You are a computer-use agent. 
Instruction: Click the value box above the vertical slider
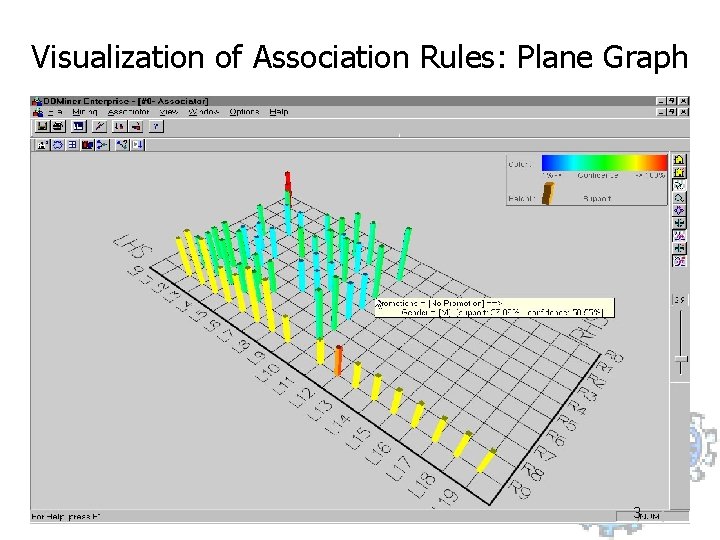point(680,300)
